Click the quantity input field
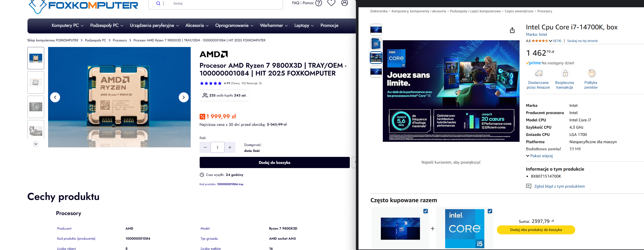This screenshot has height=250, width=644. click(x=218, y=147)
